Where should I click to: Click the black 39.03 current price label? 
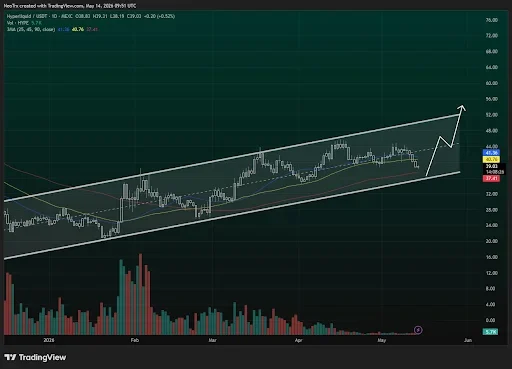[491, 166]
